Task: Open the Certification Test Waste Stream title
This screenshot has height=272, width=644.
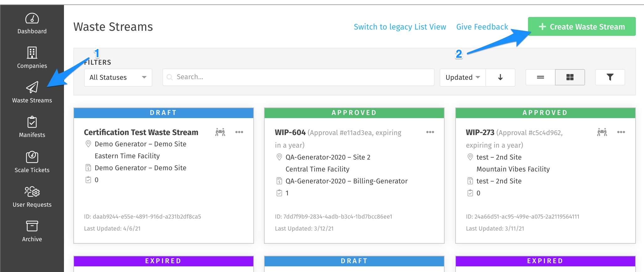Action: click(141, 132)
